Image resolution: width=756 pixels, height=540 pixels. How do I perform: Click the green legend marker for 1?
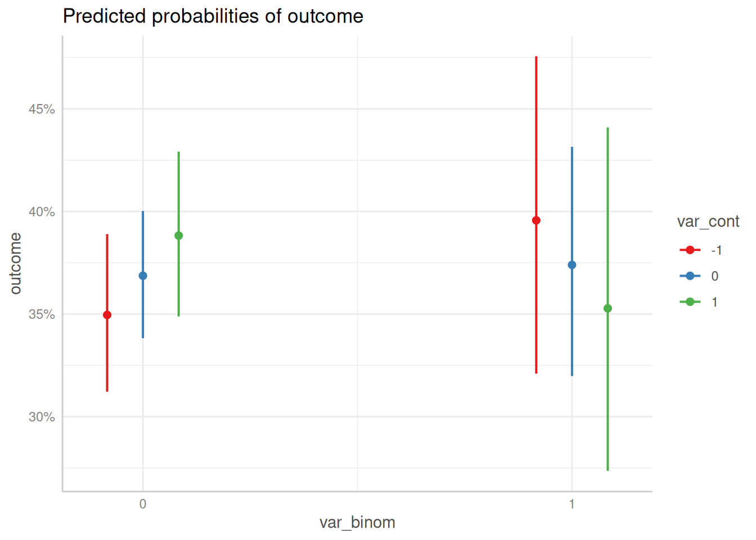[690, 301]
